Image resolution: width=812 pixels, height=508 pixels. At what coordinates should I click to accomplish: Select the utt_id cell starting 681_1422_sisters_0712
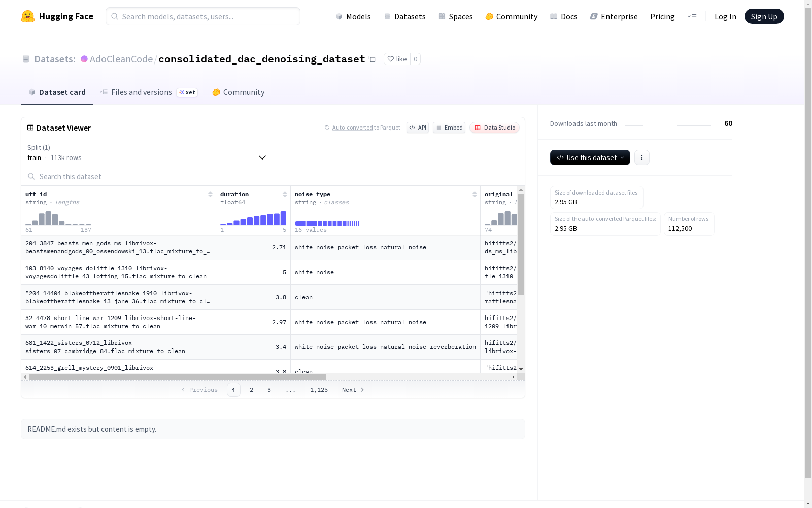pyautogui.click(x=118, y=347)
